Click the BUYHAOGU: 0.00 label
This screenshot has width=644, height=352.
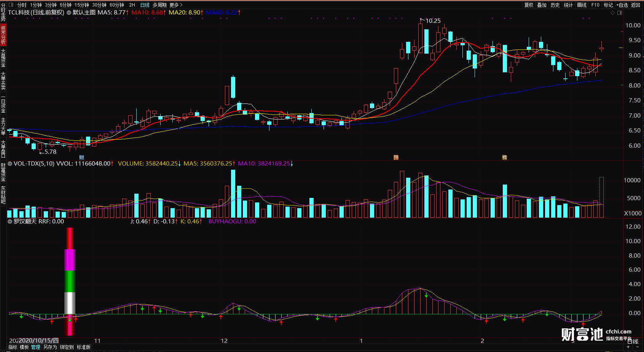[x=232, y=221]
